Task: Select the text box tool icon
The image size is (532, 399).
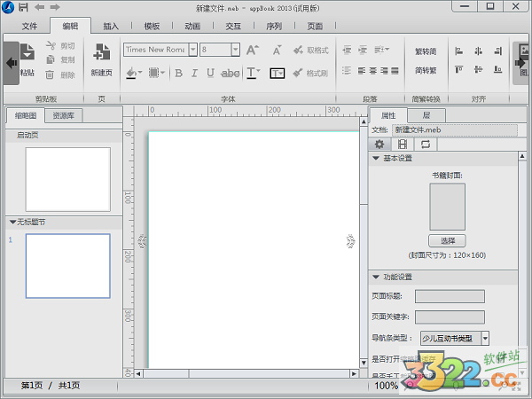Action: coord(277,74)
